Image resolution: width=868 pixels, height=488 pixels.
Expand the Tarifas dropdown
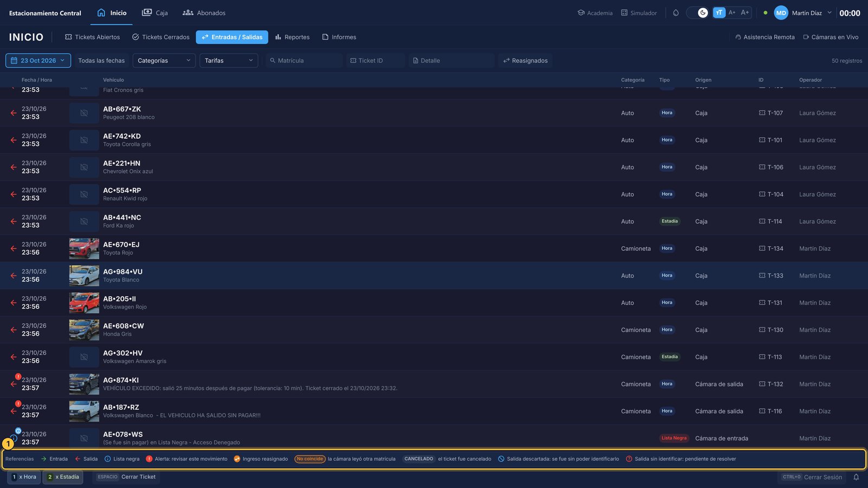pyautogui.click(x=228, y=60)
